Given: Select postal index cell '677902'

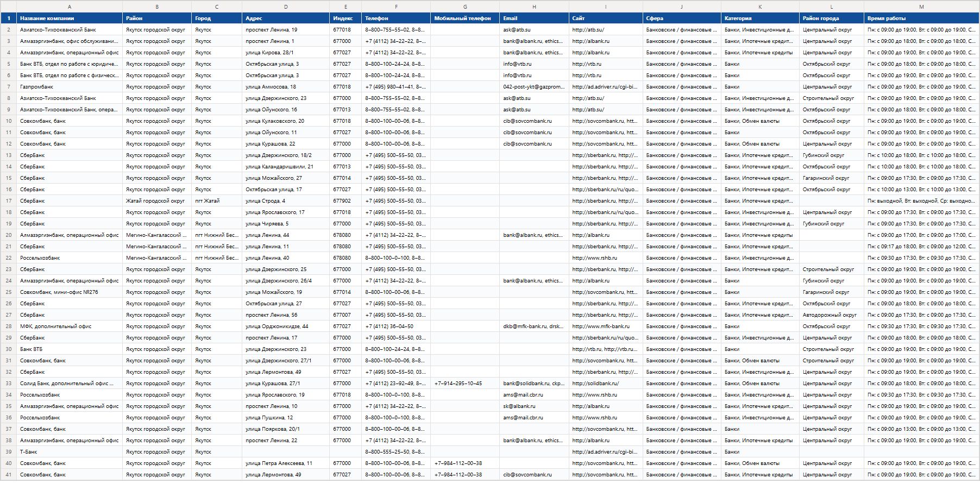Looking at the screenshot, I should pyautogui.click(x=345, y=201).
